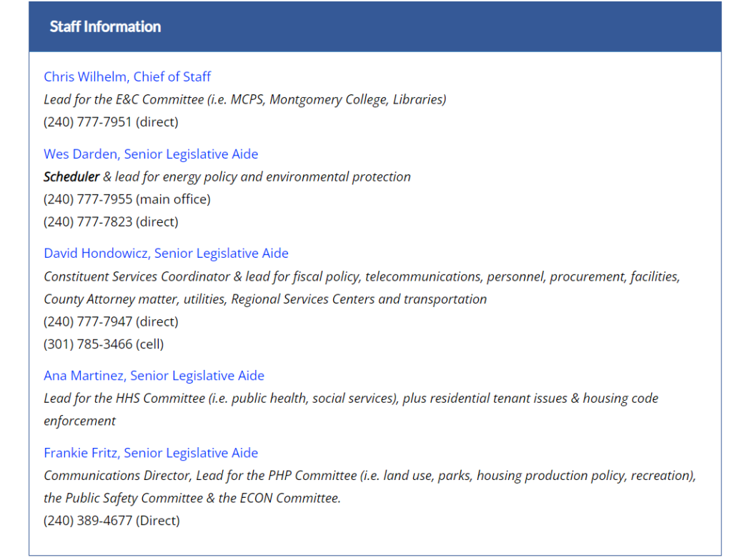Open Chris Wilhelm, Chief of Staff link
Screen dimensions: 732x560
tap(127, 76)
